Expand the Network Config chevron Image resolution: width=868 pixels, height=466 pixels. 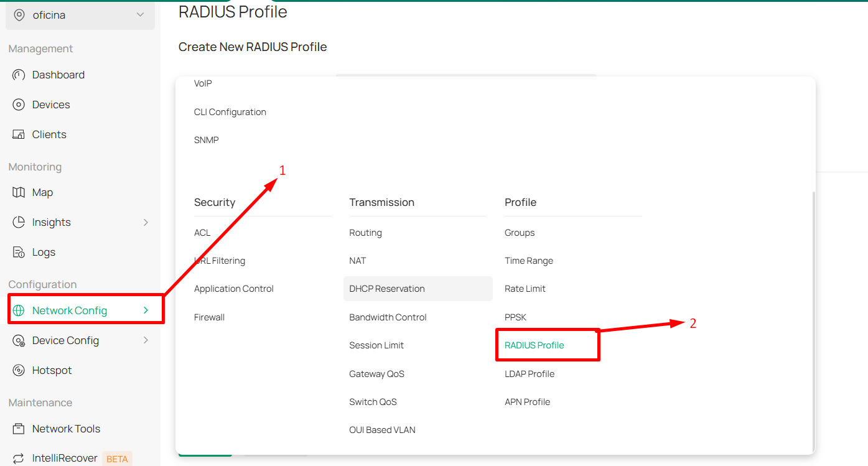tap(146, 310)
